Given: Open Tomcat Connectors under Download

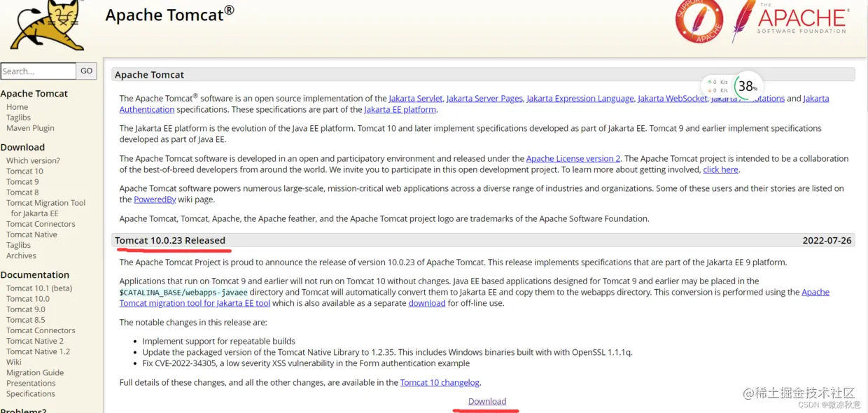Looking at the screenshot, I should pyautogui.click(x=41, y=224).
